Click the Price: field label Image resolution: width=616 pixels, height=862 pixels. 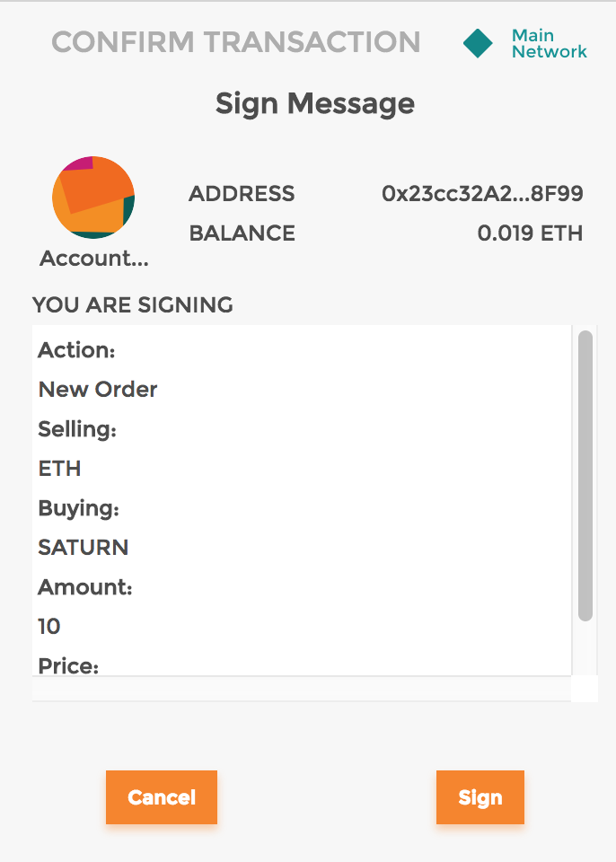point(68,665)
